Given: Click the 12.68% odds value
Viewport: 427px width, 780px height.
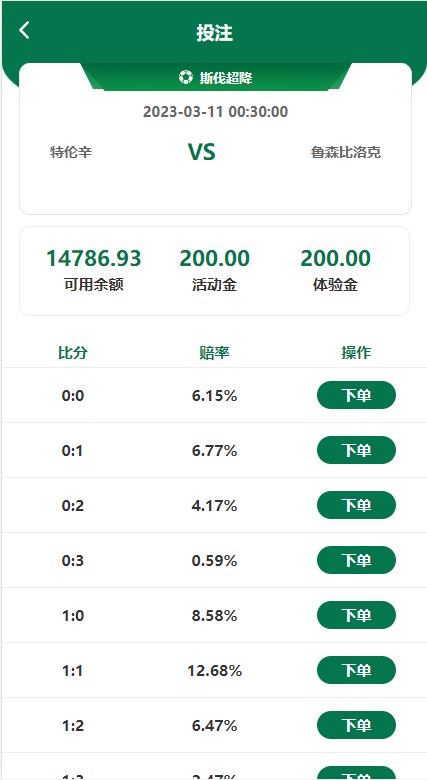Looking at the screenshot, I should (214, 671).
